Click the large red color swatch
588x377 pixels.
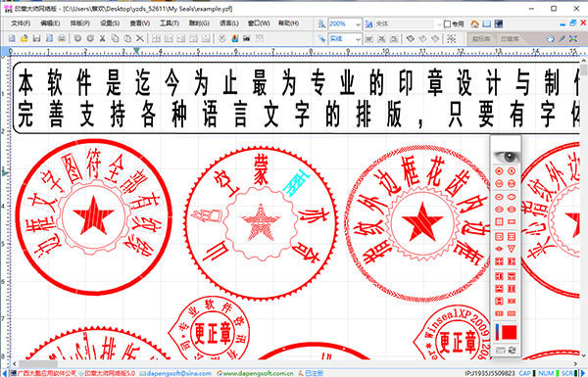[510, 332]
